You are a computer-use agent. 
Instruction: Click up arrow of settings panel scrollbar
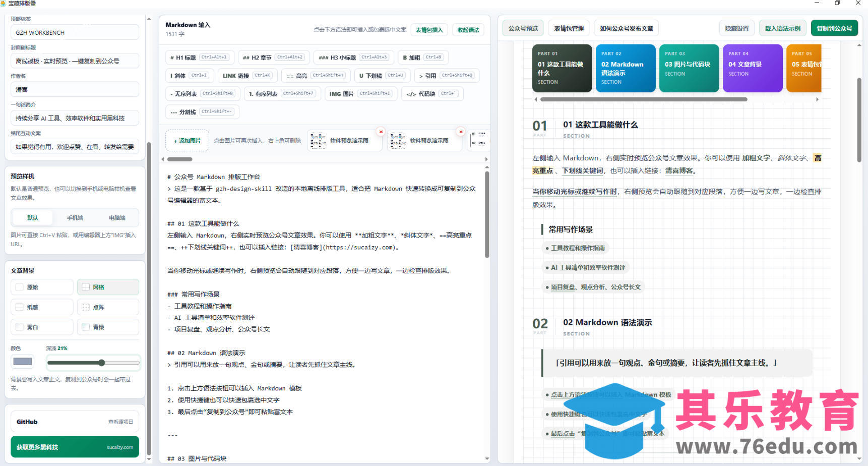tap(149, 19)
